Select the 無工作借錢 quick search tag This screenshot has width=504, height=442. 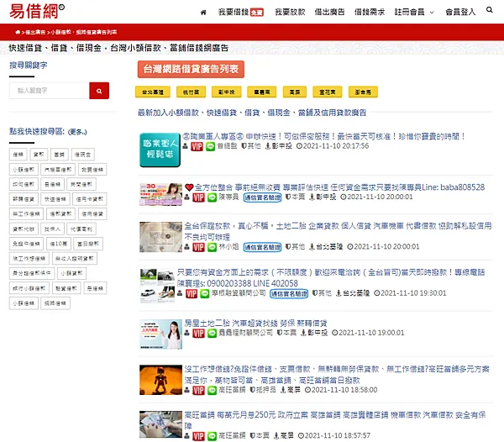pyautogui.click(x=26, y=213)
